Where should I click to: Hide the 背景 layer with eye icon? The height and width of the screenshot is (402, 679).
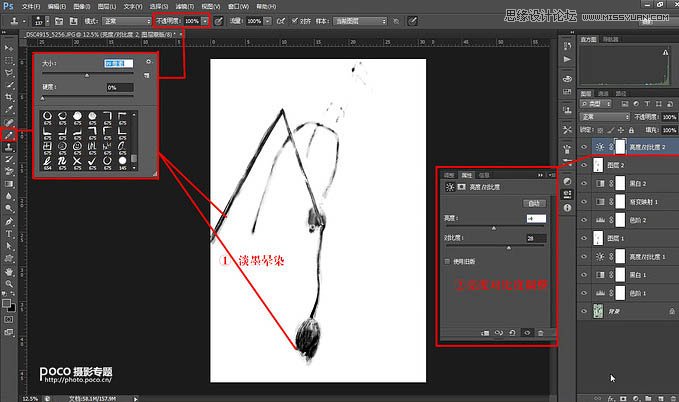(x=585, y=311)
